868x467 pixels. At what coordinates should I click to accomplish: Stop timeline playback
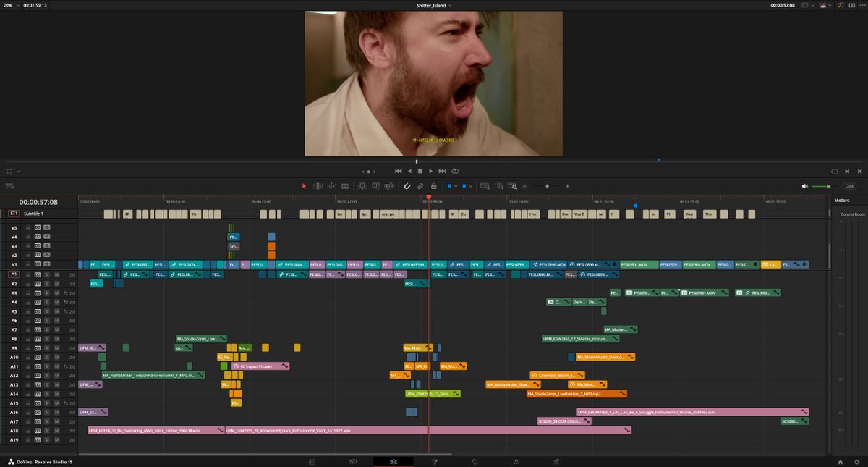420,171
